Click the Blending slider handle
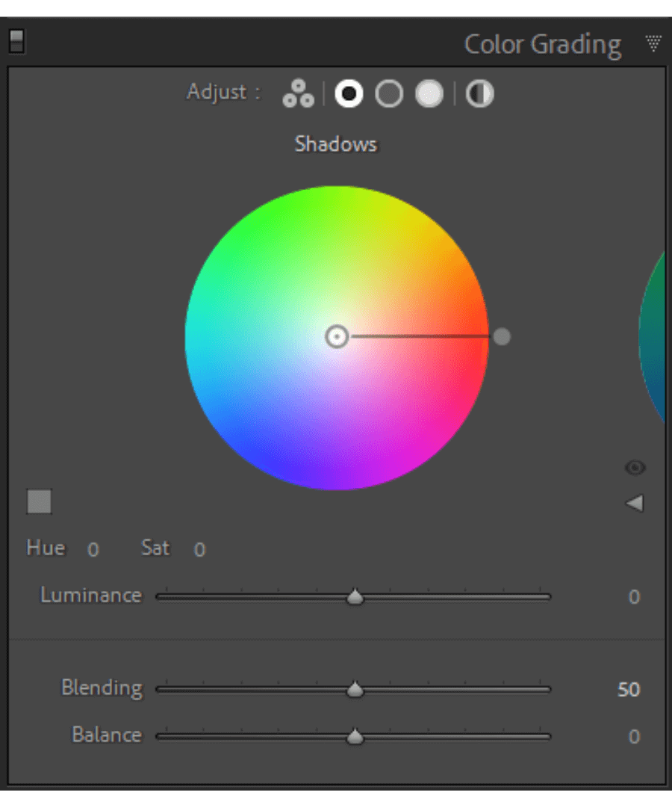The width and height of the screenshot is (672, 807). (x=355, y=689)
